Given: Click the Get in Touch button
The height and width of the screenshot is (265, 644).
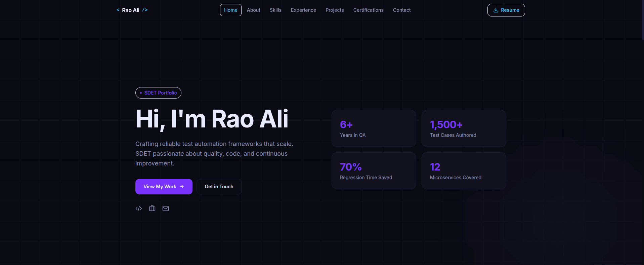Looking at the screenshot, I should click(219, 187).
